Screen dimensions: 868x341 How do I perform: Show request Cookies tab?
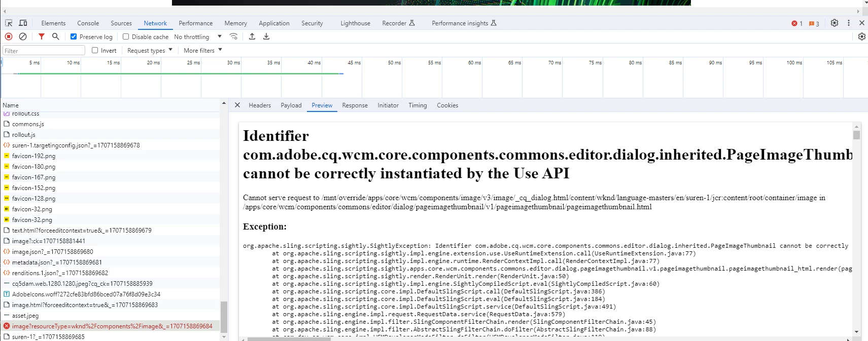(447, 105)
